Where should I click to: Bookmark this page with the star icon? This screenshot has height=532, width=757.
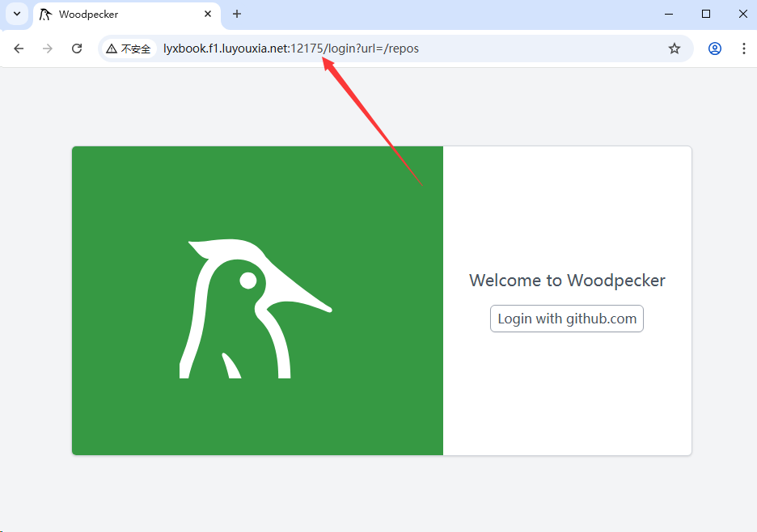tap(675, 49)
